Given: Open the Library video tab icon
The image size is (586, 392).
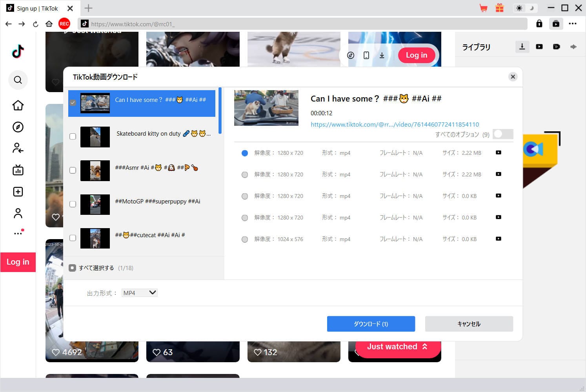Looking at the screenshot, I should (539, 47).
